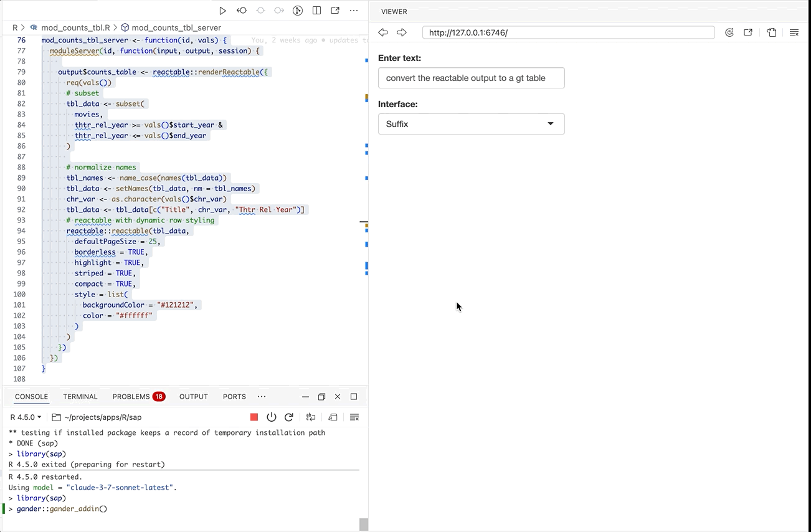Open Viewer content in external browser

[x=748, y=32]
